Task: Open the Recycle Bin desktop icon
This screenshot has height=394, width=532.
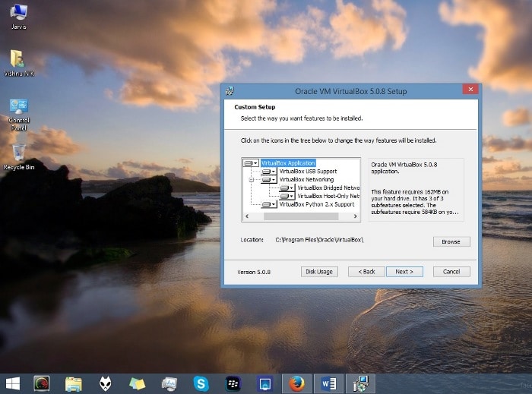Action: tap(18, 156)
